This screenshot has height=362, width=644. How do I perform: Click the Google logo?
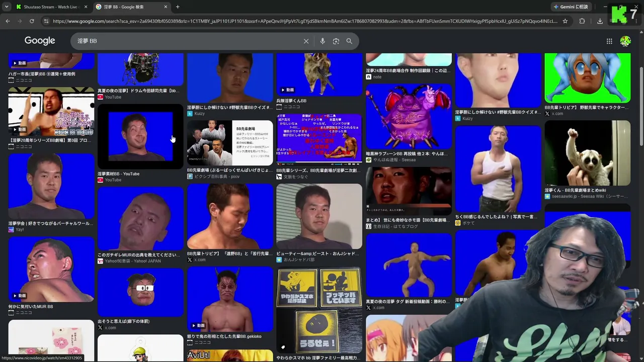(x=40, y=41)
